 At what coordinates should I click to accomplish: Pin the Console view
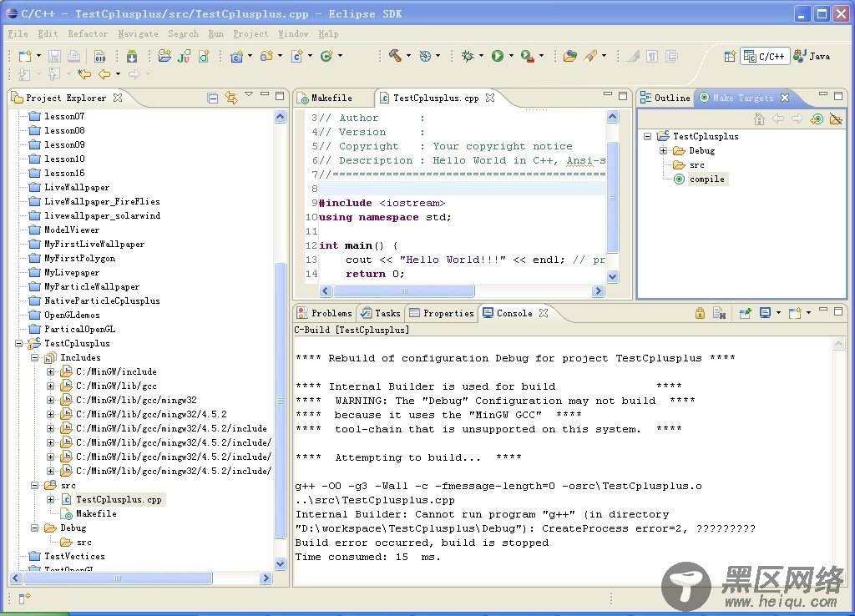pos(746,312)
